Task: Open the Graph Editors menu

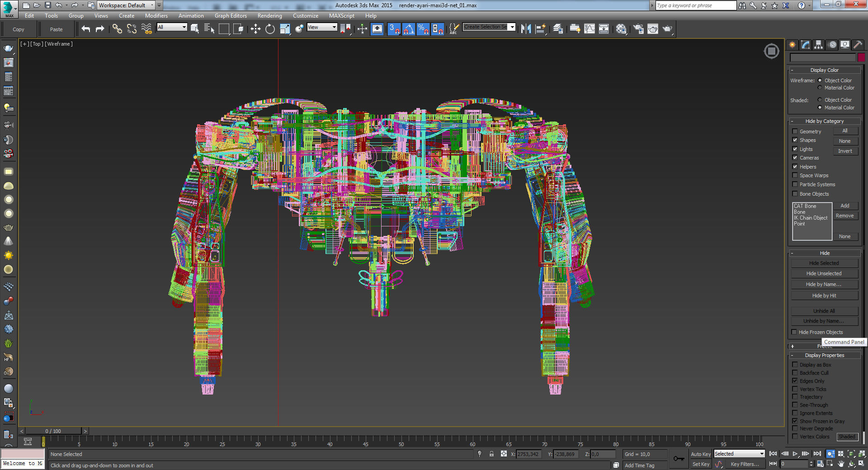Action: coord(231,16)
